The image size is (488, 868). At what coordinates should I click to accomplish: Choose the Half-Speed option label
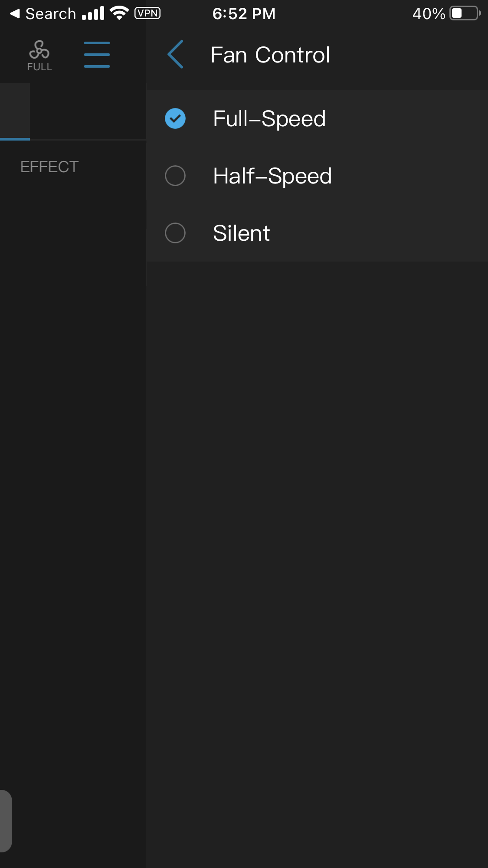[272, 176]
